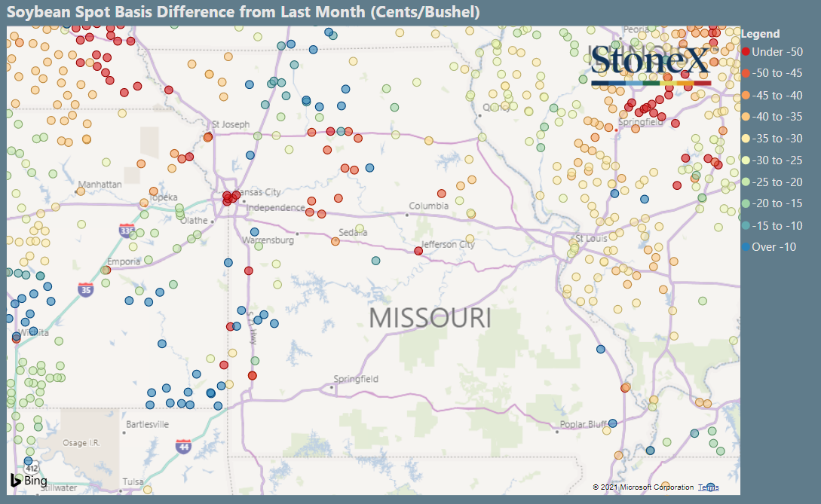The width and height of the screenshot is (821, 504).
Task: Click the Quincy city label
Action: click(x=496, y=107)
